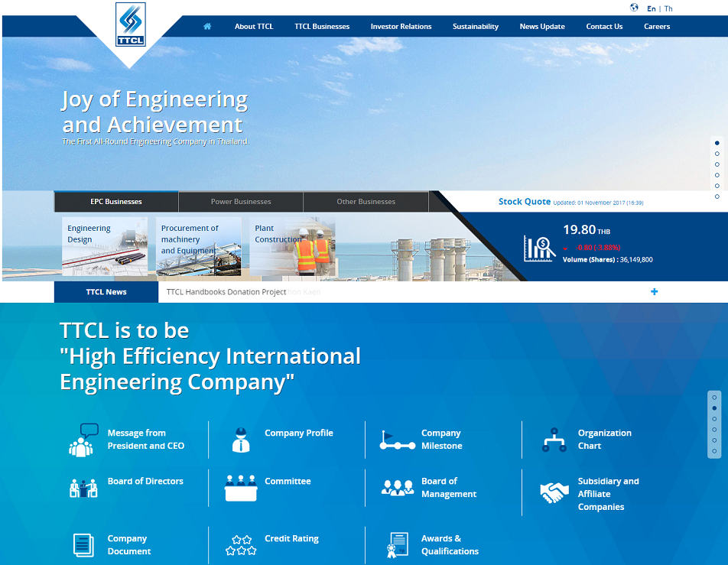Viewport: 728px width, 565px height.
Task: Switch language to Thai (Th)
Action: coord(668,8)
